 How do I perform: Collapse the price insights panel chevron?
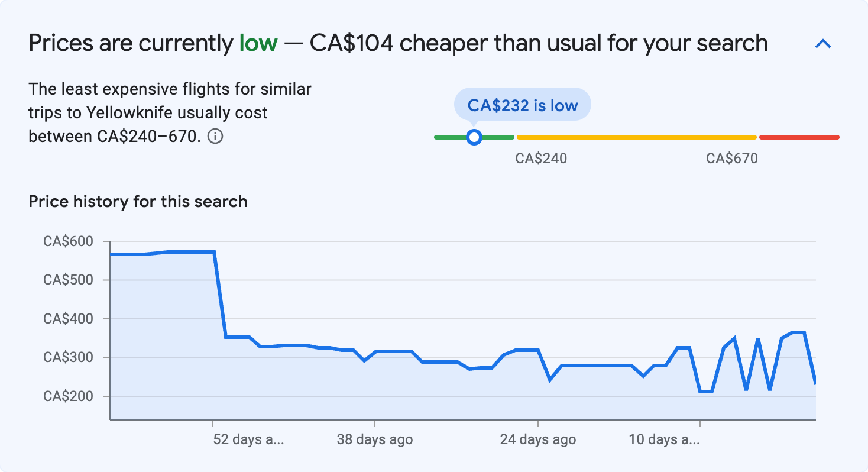pos(823,44)
